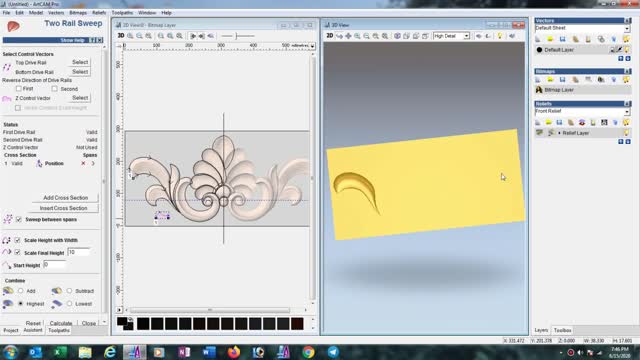Click the Add combine mode icon
640x360 pixels.
[x=8, y=291]
